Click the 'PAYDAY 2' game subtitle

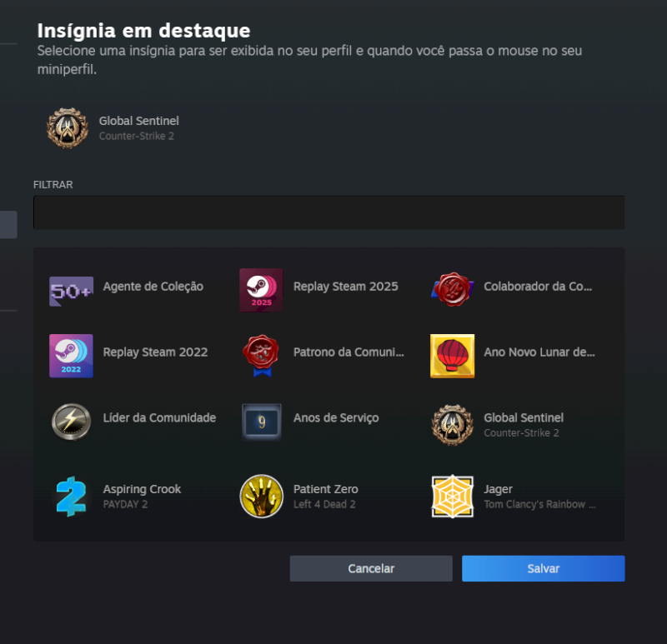point(125,504)
